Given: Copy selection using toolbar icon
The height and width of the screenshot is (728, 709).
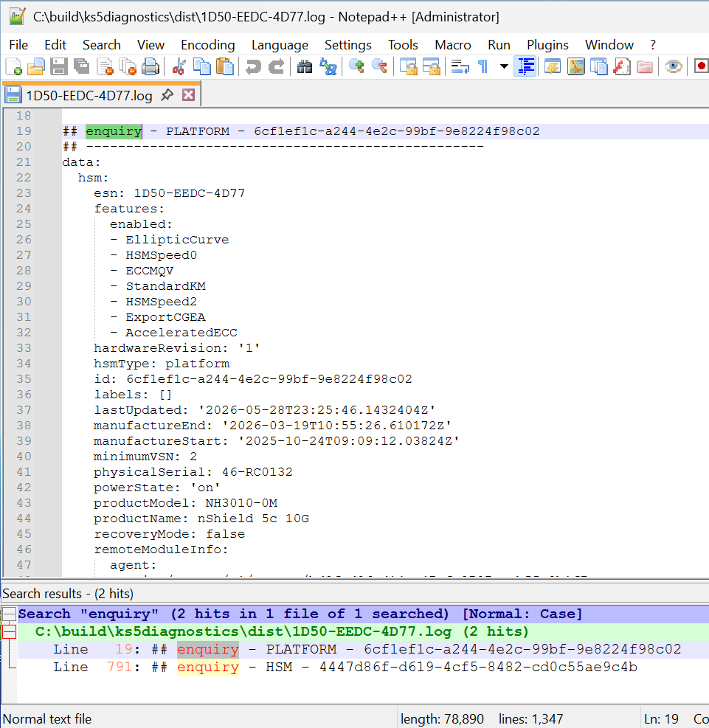Looking at the screenshot, I should coord(202,67).
